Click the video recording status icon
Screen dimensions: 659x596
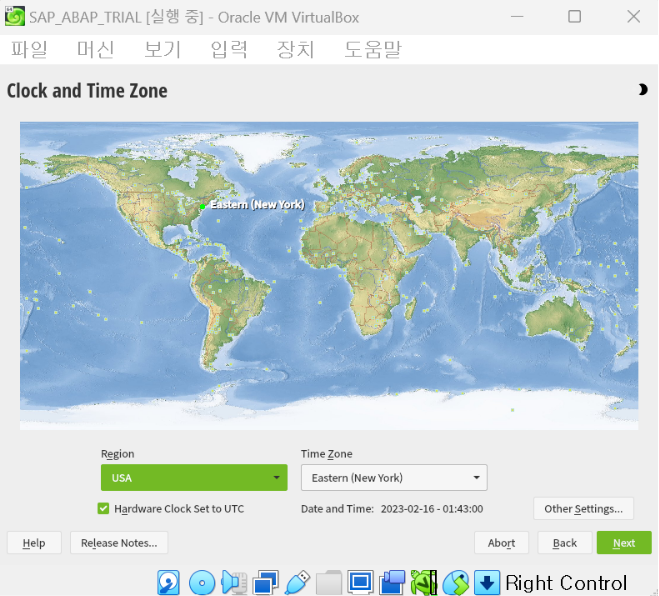pos(392,583)
